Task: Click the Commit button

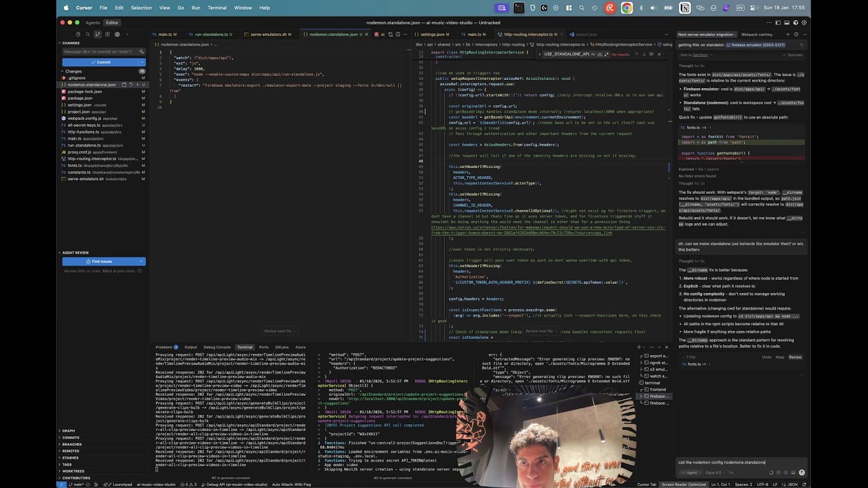Action: point(100,62)
